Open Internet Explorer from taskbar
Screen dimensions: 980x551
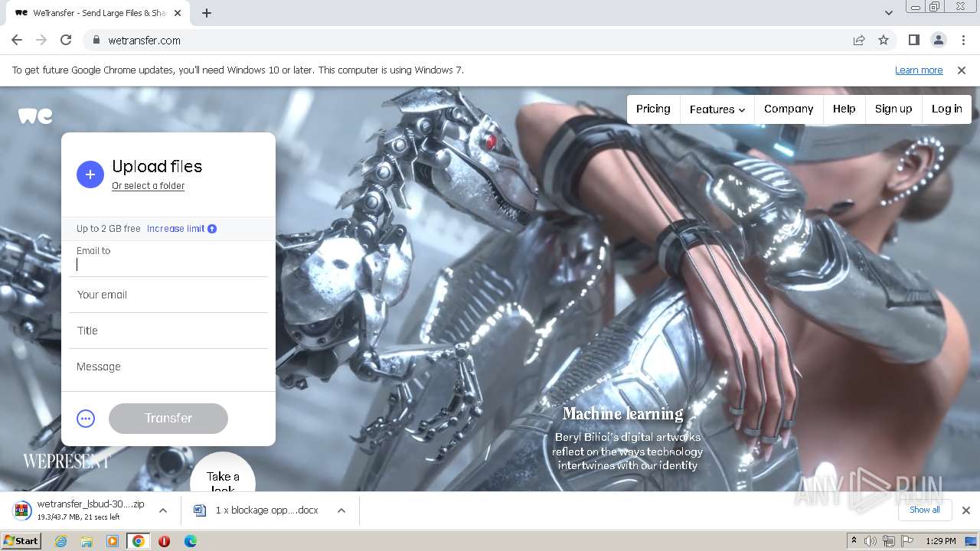(x=60, y=541)
